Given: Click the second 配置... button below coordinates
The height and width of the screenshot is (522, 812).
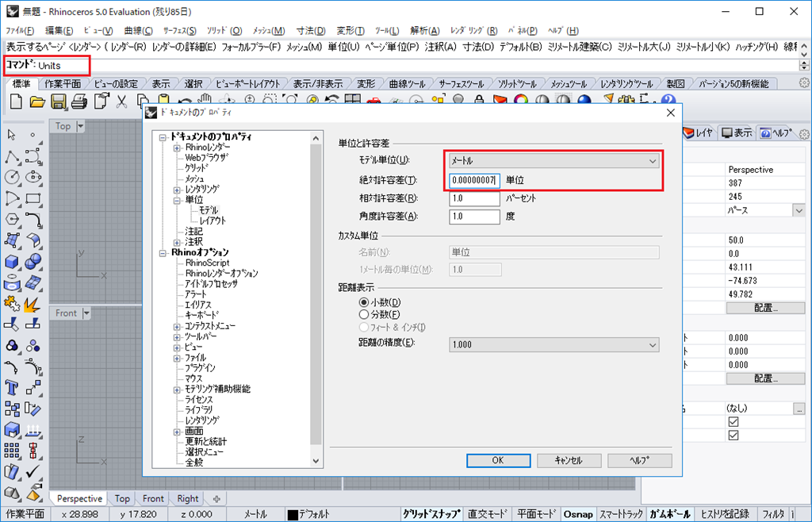Looking at the screenshot, I should (766, 378).
